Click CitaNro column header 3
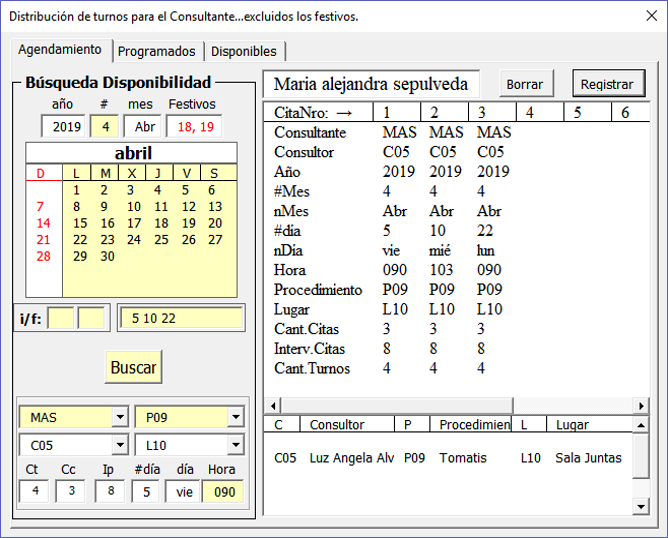The width and height of the screenshot is (668, 538). click(492, 112)
